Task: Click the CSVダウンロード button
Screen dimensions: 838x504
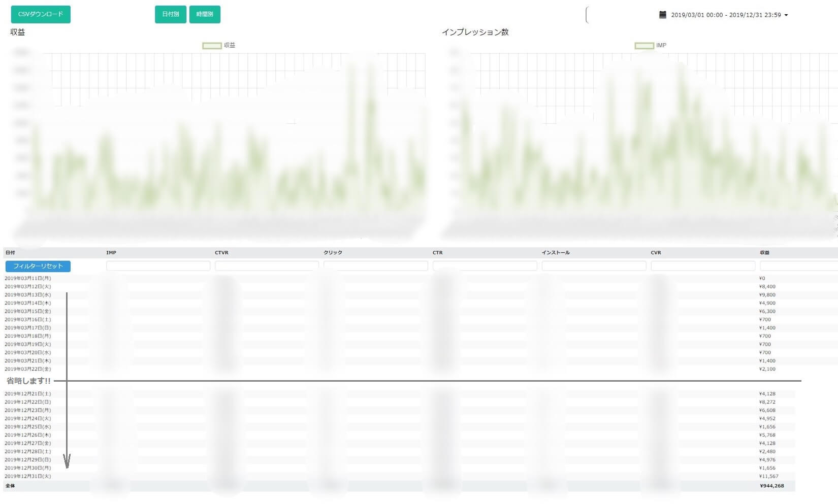Action: 41,14
